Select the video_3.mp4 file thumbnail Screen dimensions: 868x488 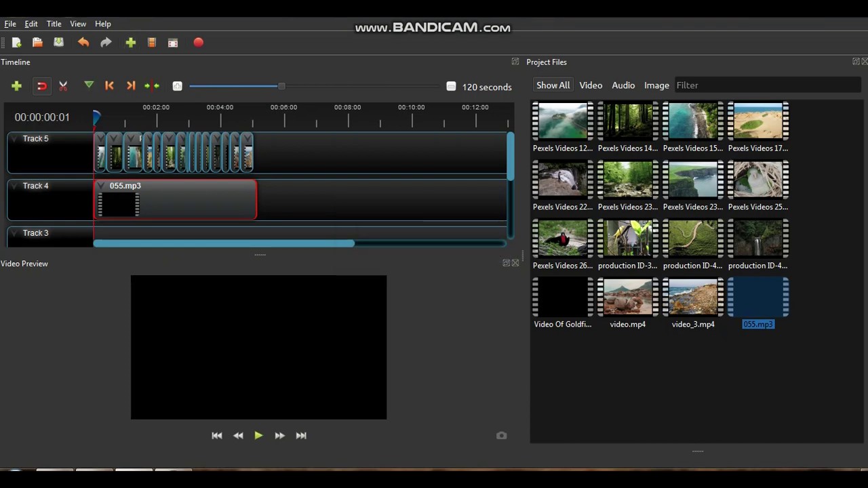click(693, 297)
